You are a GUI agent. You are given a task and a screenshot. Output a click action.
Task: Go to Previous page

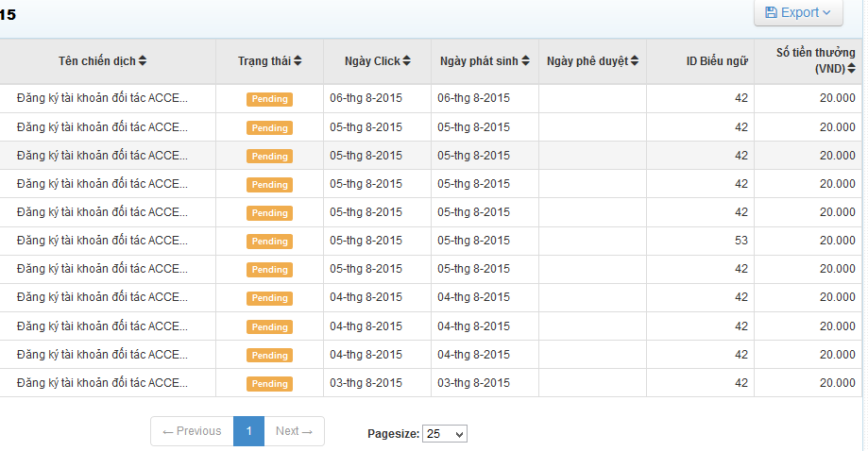tap(192, 431)
